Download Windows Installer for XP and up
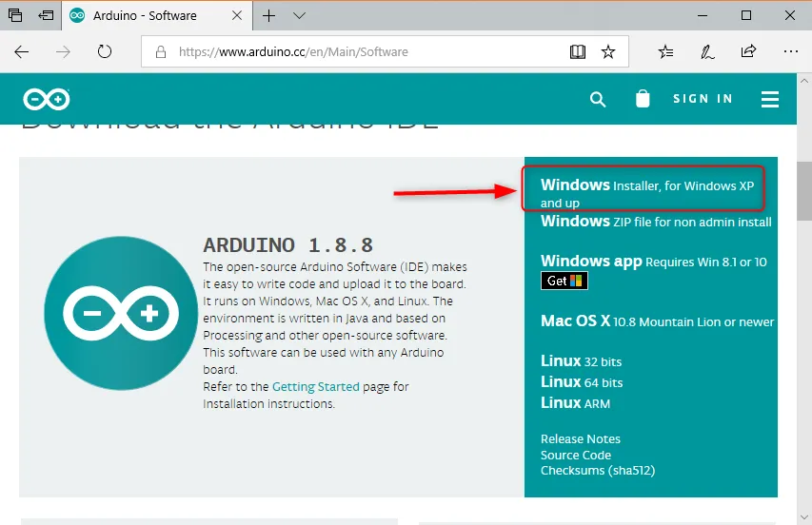 [646, 193]
